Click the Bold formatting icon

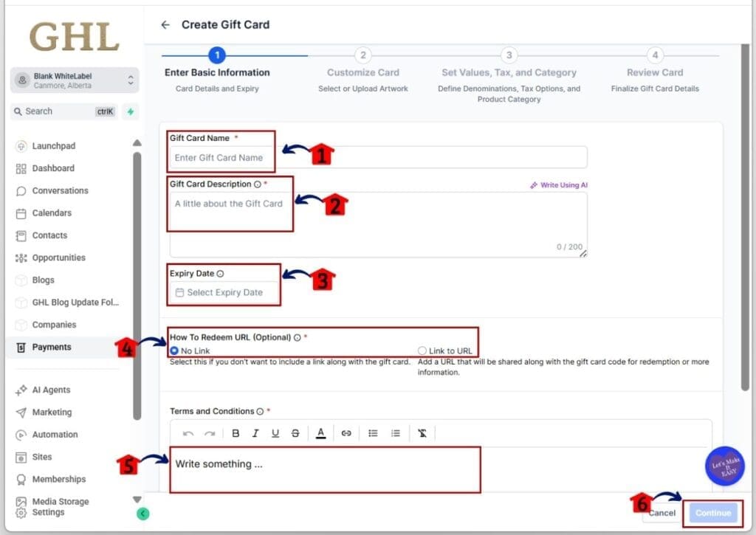(x=236, y=433)
